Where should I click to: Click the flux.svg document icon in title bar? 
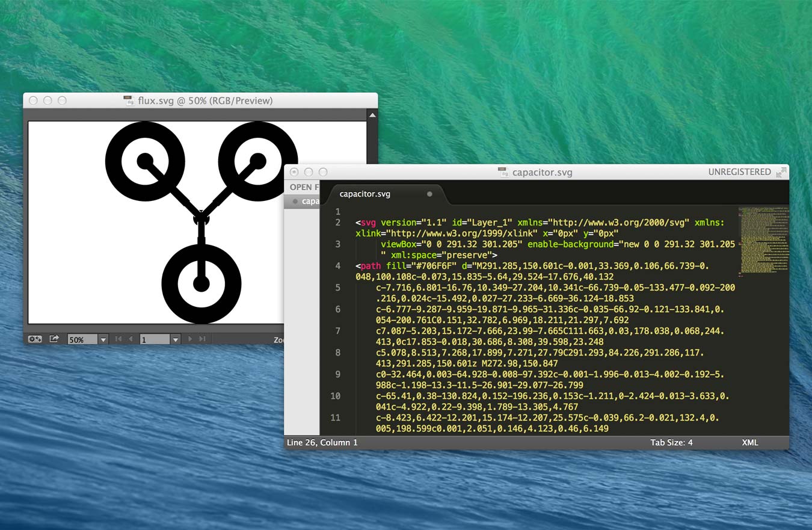pyautogui.click(x=129, y=100)
